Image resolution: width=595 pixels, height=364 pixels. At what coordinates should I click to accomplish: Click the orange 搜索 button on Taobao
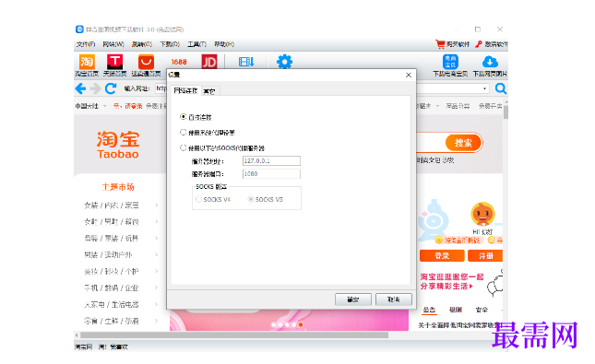point(463,143)
